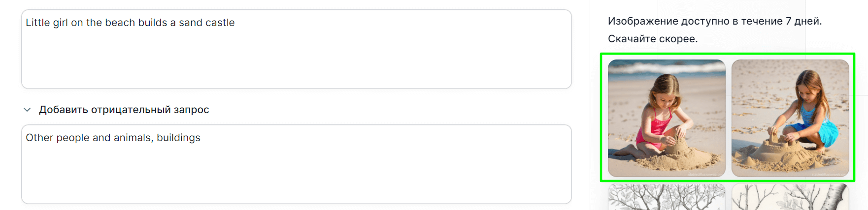Focus the negative prompt field 'Other people and animals'
This screenshot has width=868, height=210.
[x=297, y=164]
